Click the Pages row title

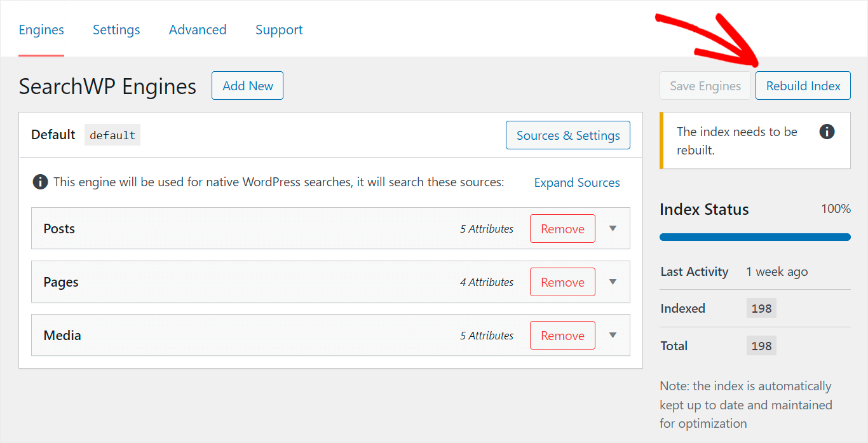pos(61,282)
